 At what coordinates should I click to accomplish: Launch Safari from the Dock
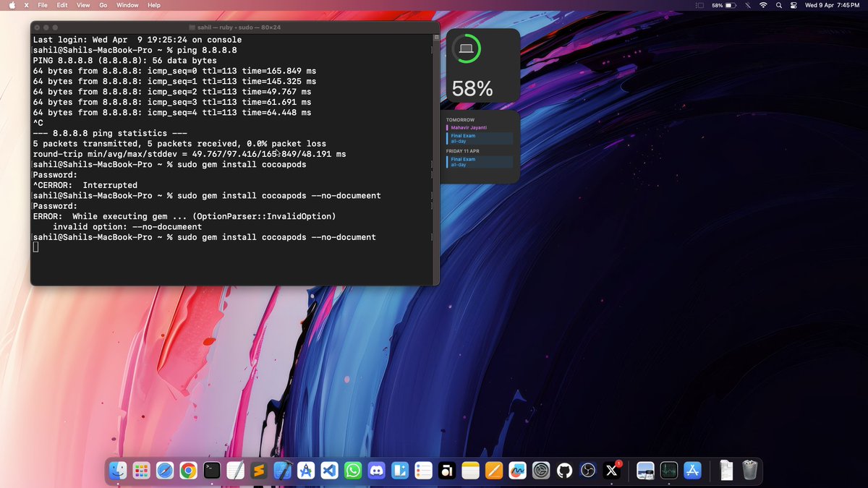coord(165,471)
